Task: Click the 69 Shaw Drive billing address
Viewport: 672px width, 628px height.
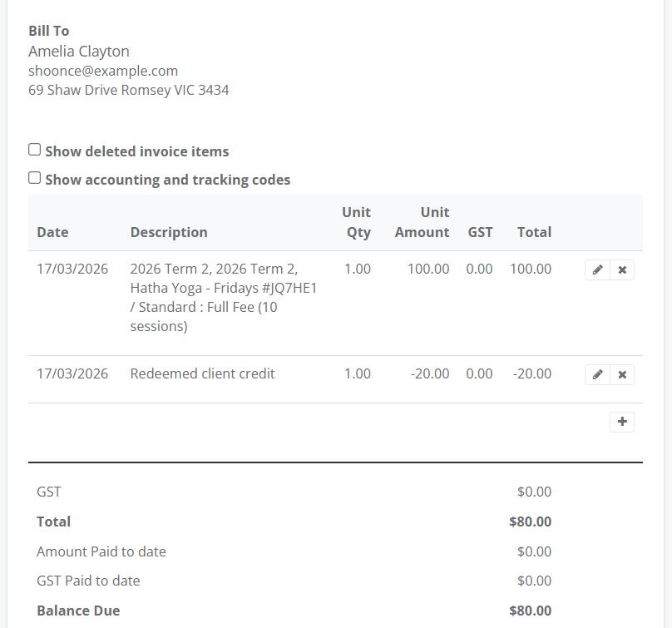Action: click(129, 90)
